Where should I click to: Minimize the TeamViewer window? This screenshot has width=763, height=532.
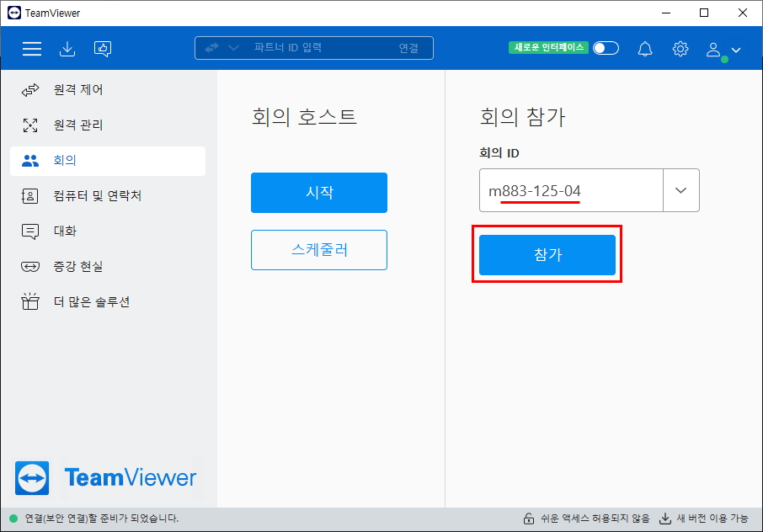pos(667,13)
